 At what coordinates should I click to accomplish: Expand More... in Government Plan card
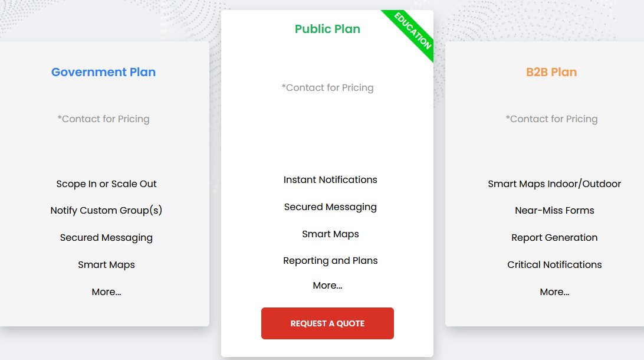click(x=106, y=292)
